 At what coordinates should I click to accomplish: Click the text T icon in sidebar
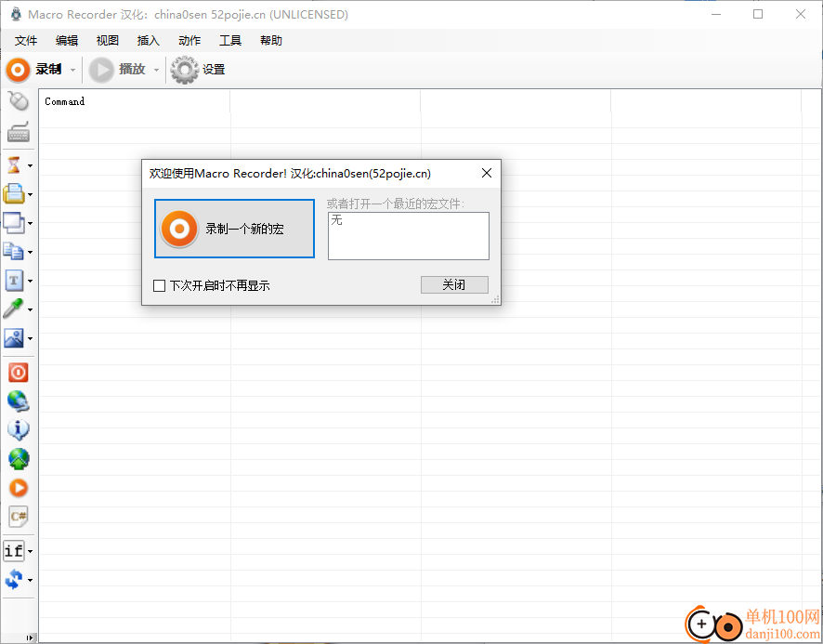(14, 281)
